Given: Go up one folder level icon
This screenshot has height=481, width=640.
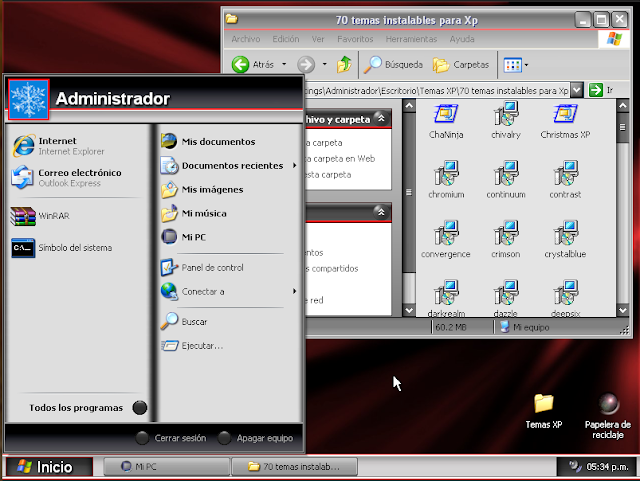Looking at the screenshot, I should tap(344, 65).
